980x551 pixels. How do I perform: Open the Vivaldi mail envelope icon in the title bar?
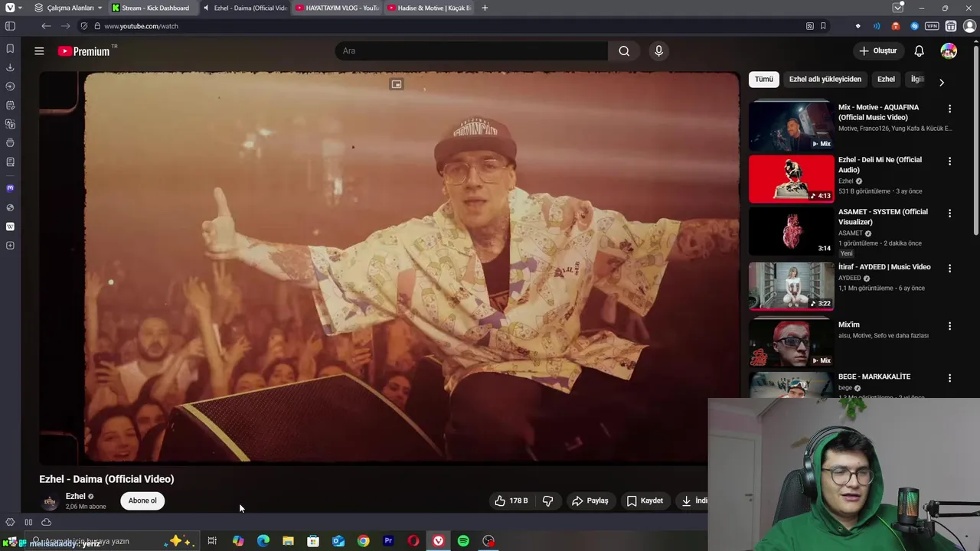click(898, 8)
